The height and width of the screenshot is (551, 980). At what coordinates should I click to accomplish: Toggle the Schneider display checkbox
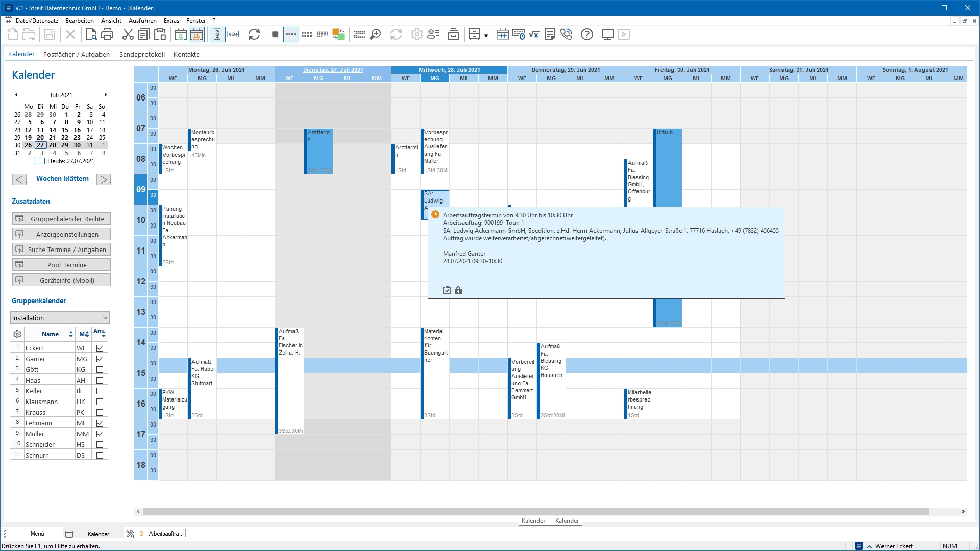[100, 445]
